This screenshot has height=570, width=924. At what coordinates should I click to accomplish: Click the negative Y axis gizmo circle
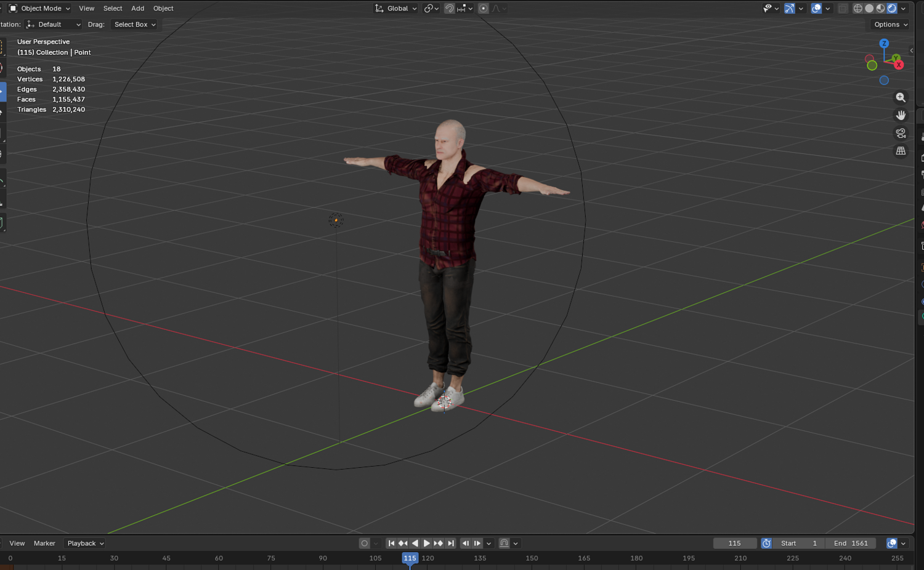[872, 65]
